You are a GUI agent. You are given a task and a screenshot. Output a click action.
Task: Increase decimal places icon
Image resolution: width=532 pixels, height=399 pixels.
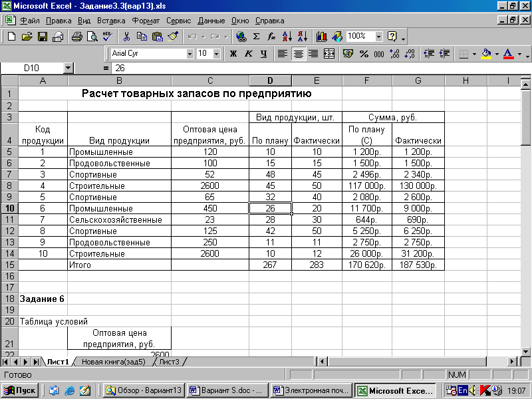[394, 54]
